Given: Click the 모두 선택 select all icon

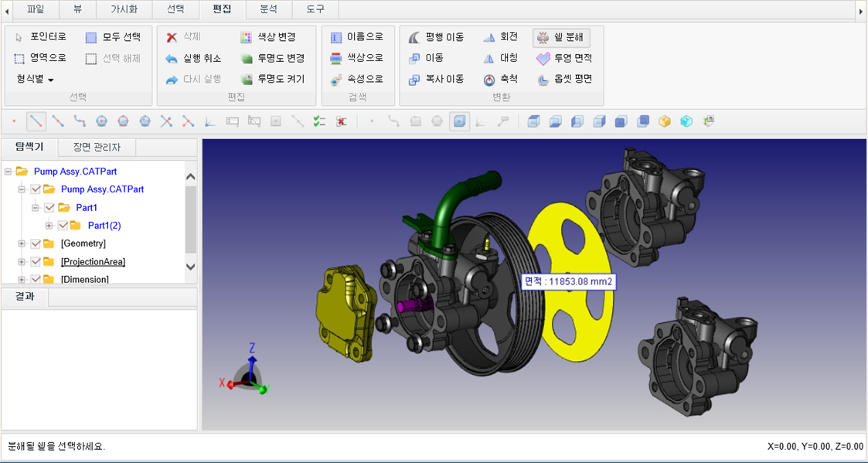Looking at the screenshot, I should [x=91, y=37].
